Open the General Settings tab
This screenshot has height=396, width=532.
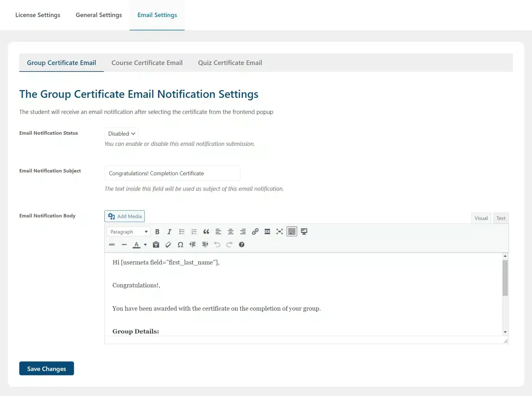pyautogui.click(x=99, y=15)
